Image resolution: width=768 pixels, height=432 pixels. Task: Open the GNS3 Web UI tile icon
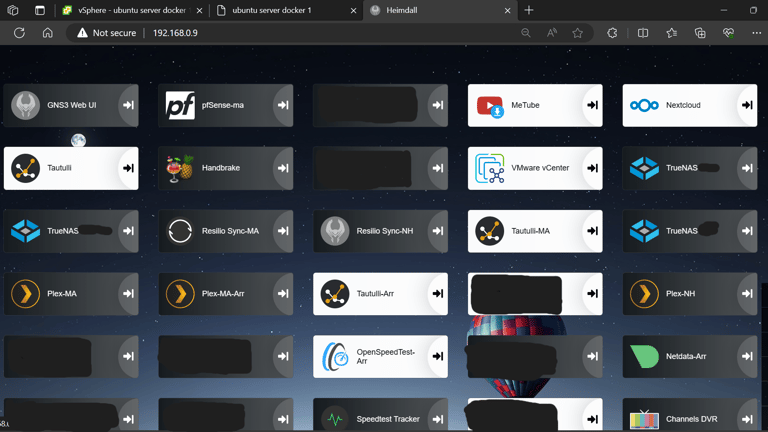click(25, 105)
